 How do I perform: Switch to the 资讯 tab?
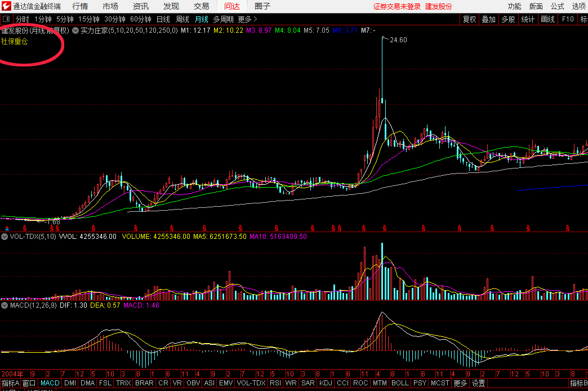(x=141, y=6)
